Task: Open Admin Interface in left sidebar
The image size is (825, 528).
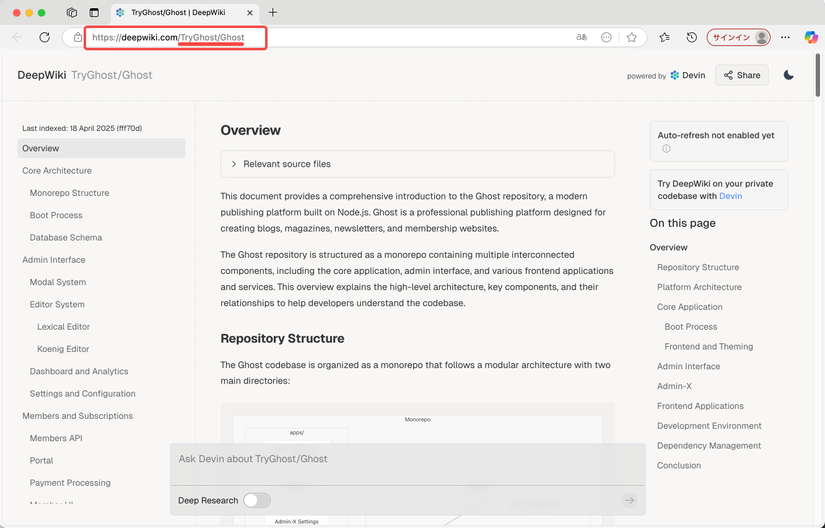Action: tap(54, 260)
